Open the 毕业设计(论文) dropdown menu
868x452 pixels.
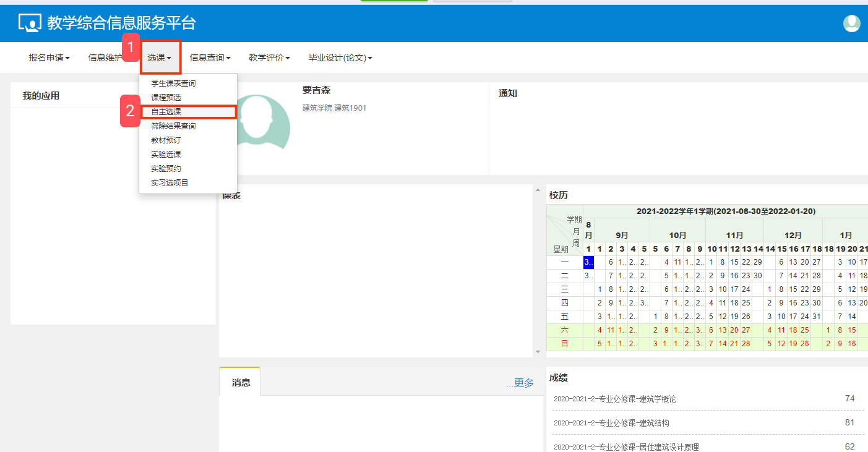point(340,58)
